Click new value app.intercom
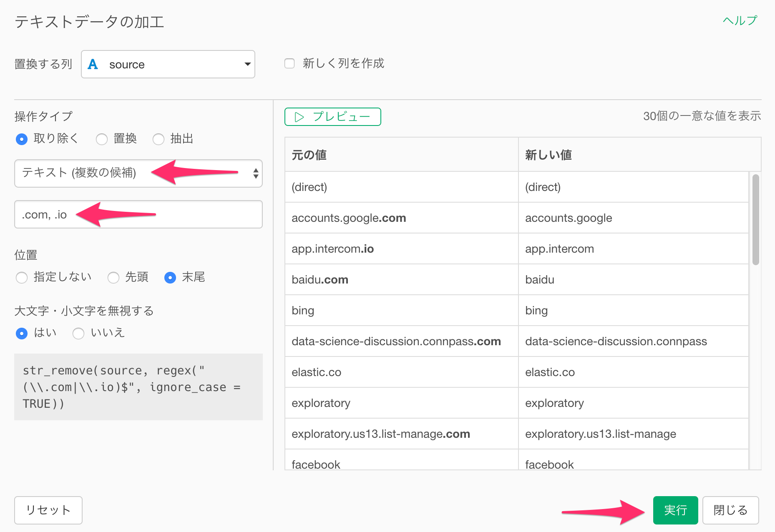The width and height of the screenshot is (775, 532). coord(559,249)
